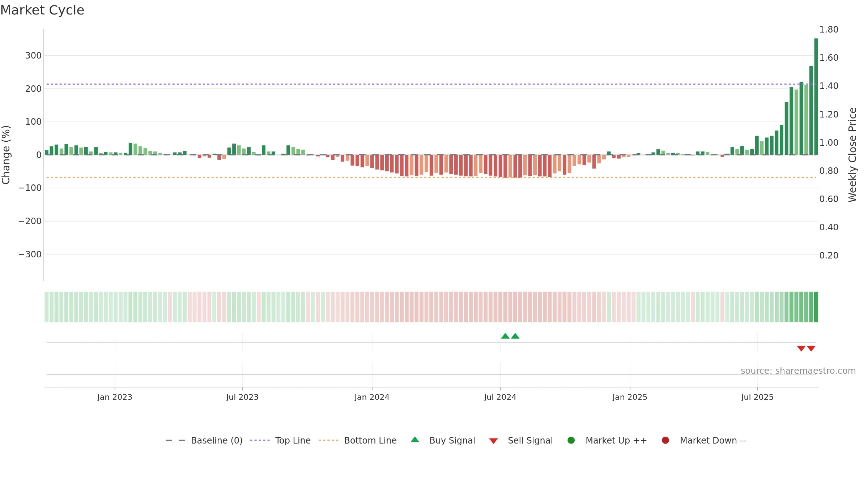Click the Jul 2023 axis label
The image size is (868, 488).
[242, 397]
